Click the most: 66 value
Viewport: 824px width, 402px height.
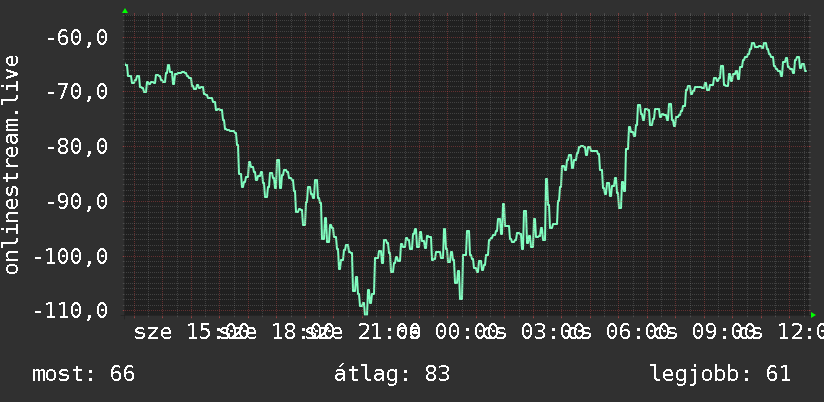[x=84, y=374]
